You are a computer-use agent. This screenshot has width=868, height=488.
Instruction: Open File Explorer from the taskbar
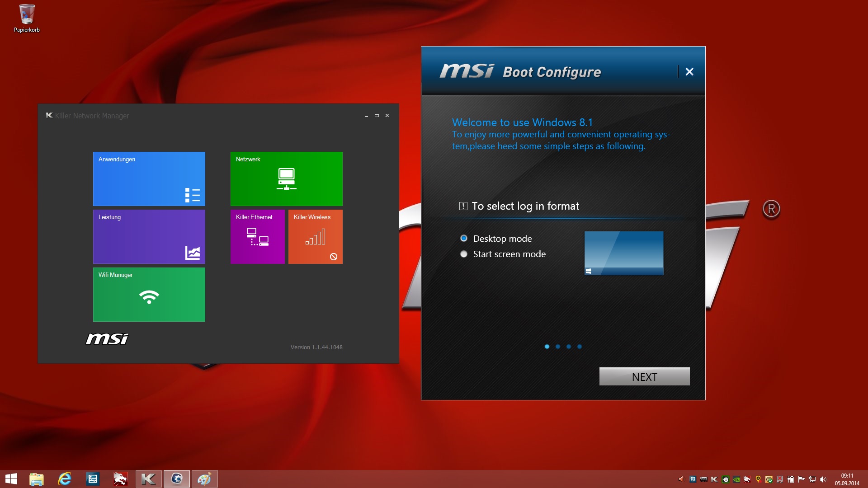point(37,479)
